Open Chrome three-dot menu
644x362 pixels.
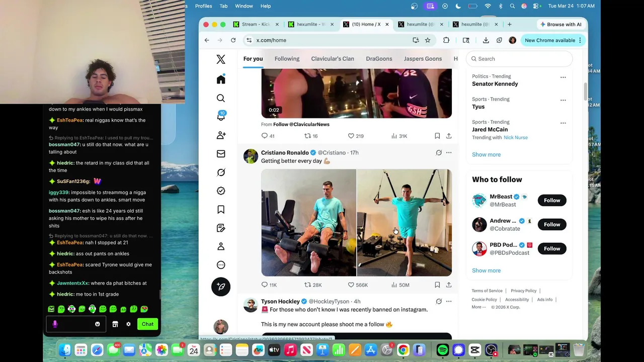(580, 40)
